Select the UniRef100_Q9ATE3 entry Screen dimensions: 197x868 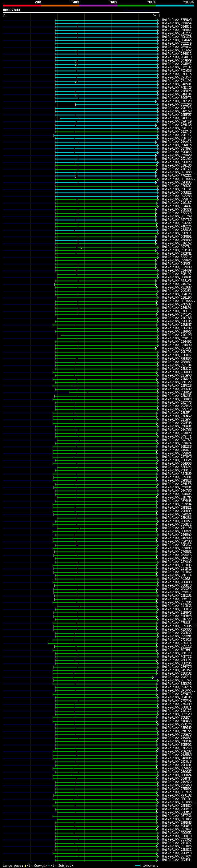[x=177, y=108]
